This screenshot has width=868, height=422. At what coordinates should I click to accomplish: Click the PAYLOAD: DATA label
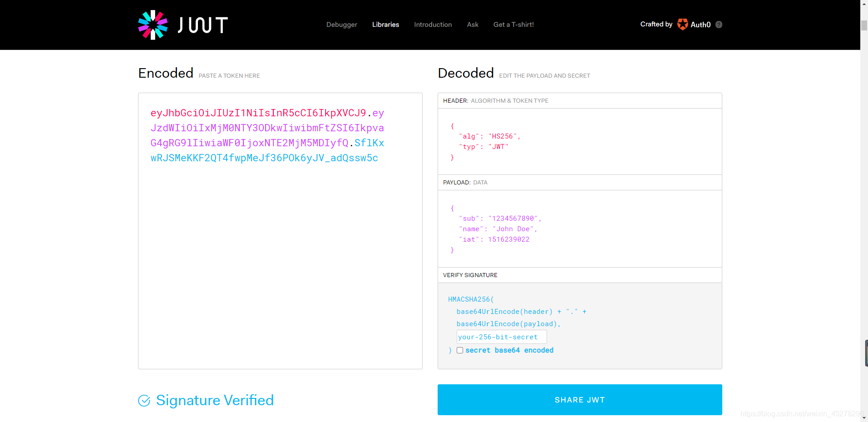(x=465, y=183)
